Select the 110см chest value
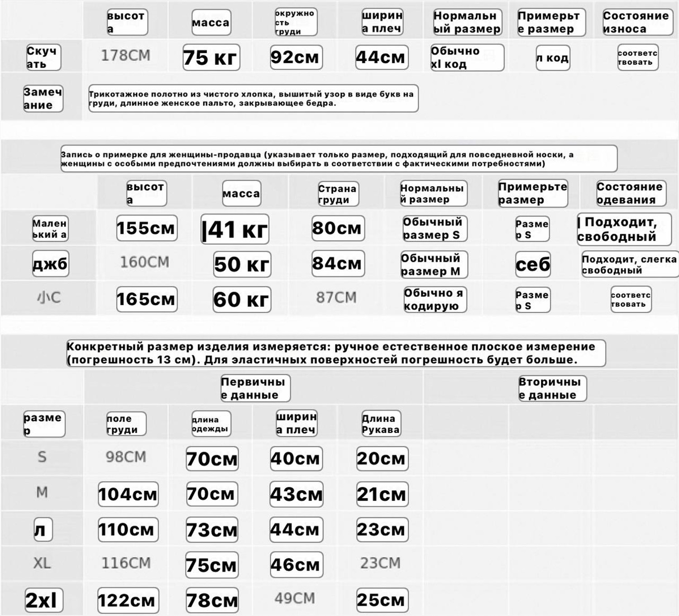 click(128, 530)
